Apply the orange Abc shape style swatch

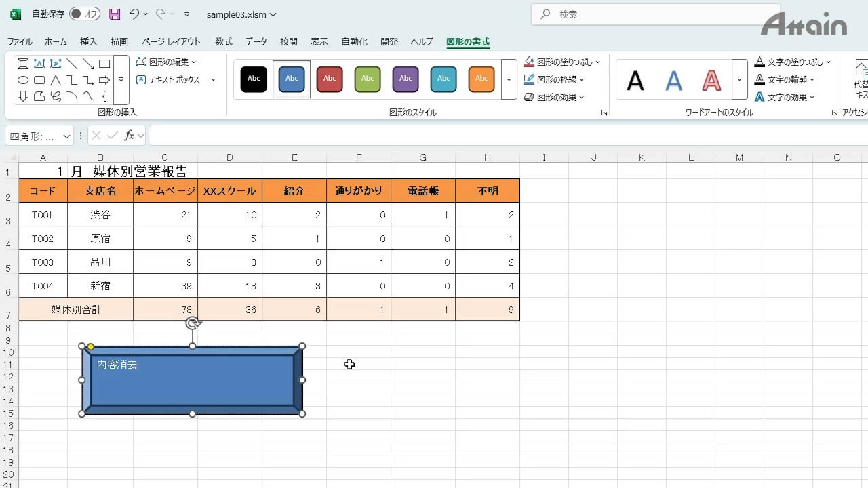pyautogui.click(x=481, y=79)
